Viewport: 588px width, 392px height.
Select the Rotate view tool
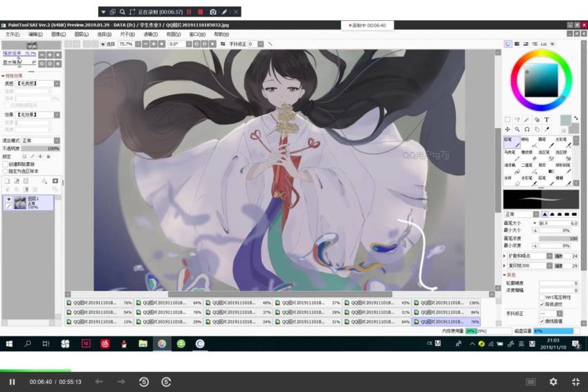(527, 129)
